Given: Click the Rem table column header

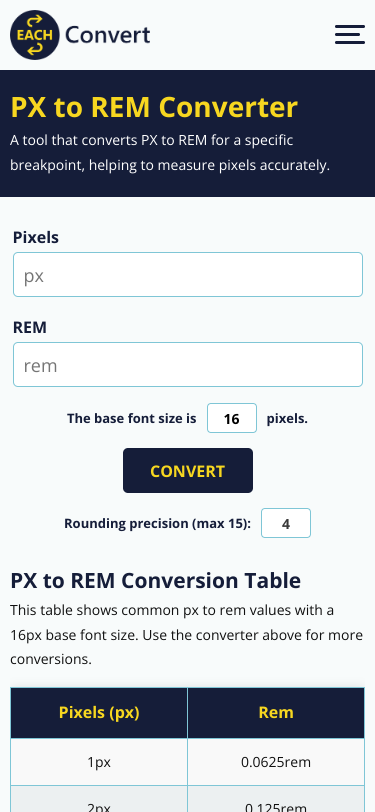Looking at the screenshot, I should click(276, 713).
